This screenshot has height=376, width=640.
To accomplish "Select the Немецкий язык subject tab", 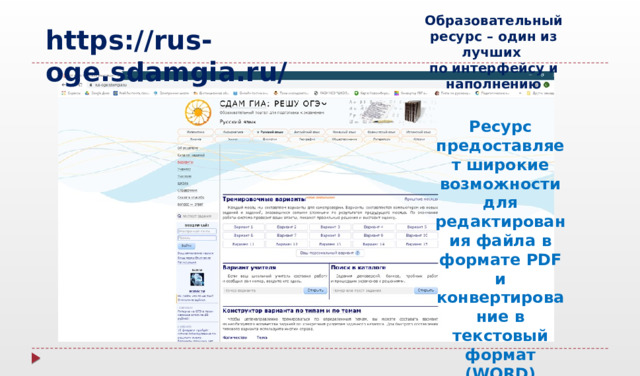I will pos(344,132).
